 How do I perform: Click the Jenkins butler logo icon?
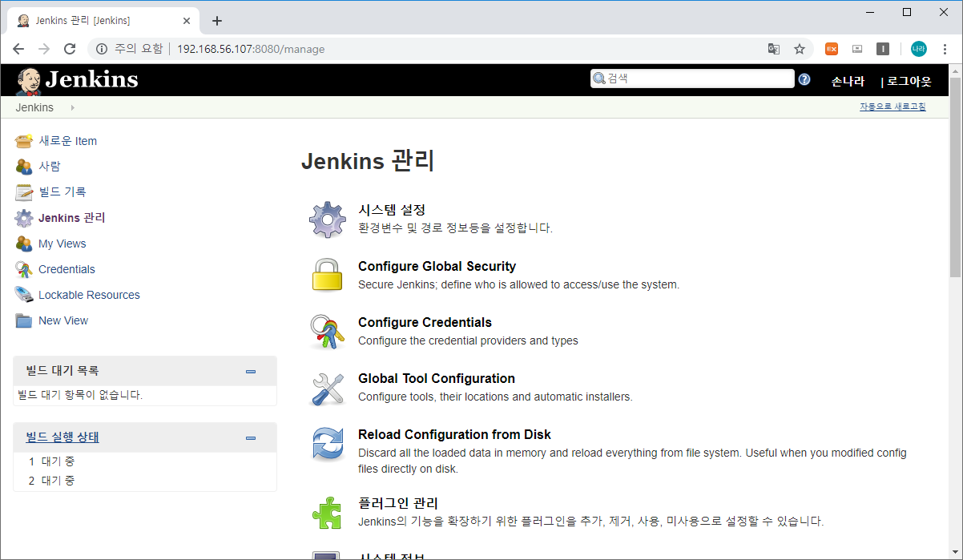pyautogui.click(x=28, y=80)
